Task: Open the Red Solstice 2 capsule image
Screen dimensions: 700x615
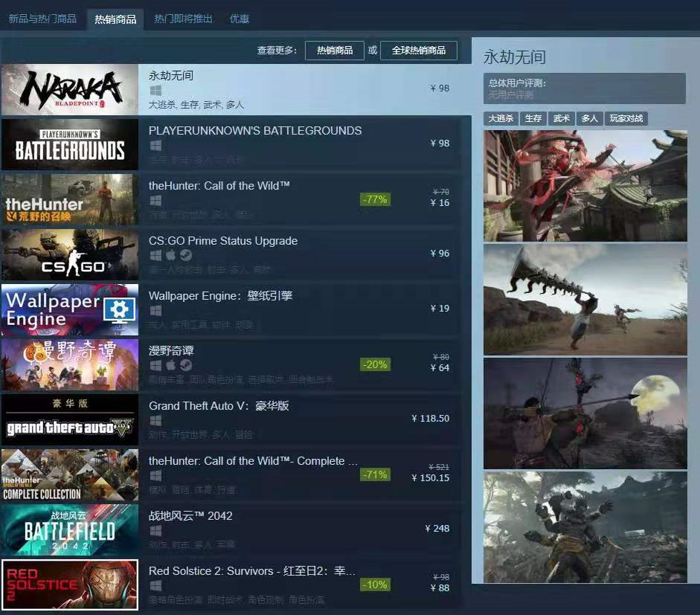Action: coord(70,585)
